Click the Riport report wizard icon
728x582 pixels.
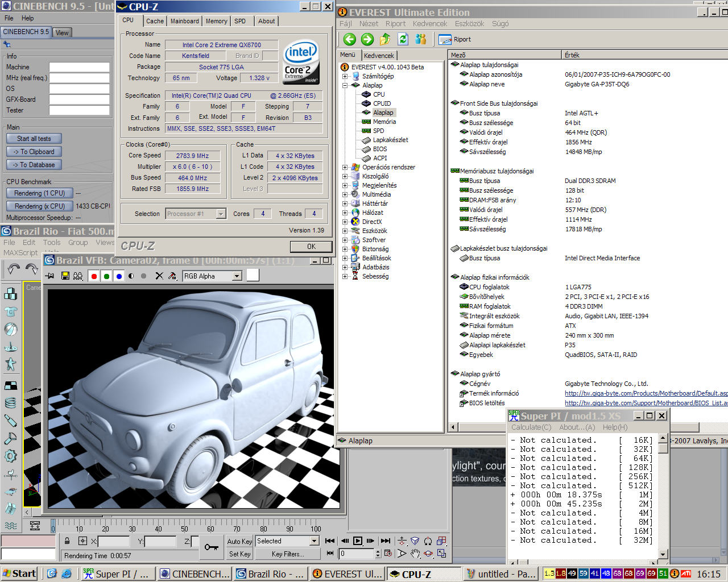point(445,39)
